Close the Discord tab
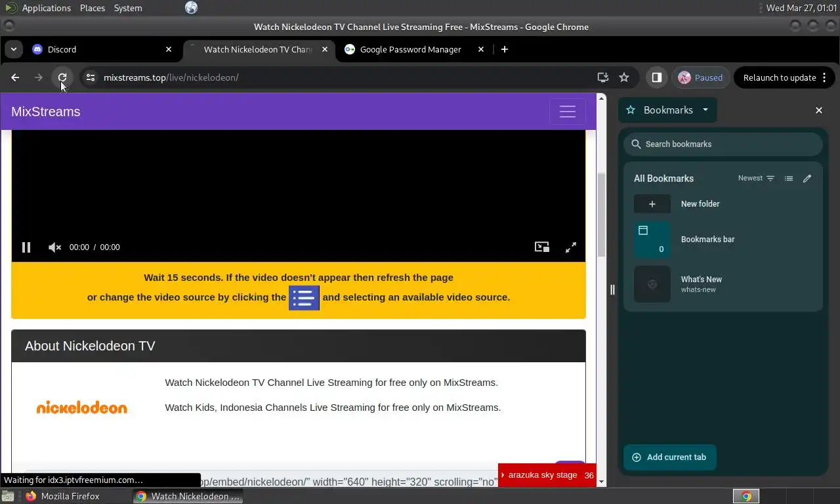 (x=169, y=49)
